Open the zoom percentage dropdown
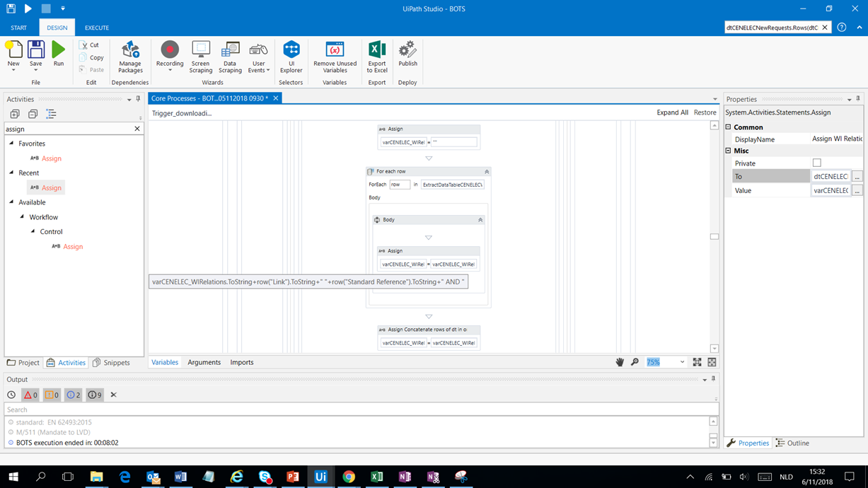This screenshot has height=488, width=868. (682, 362)
